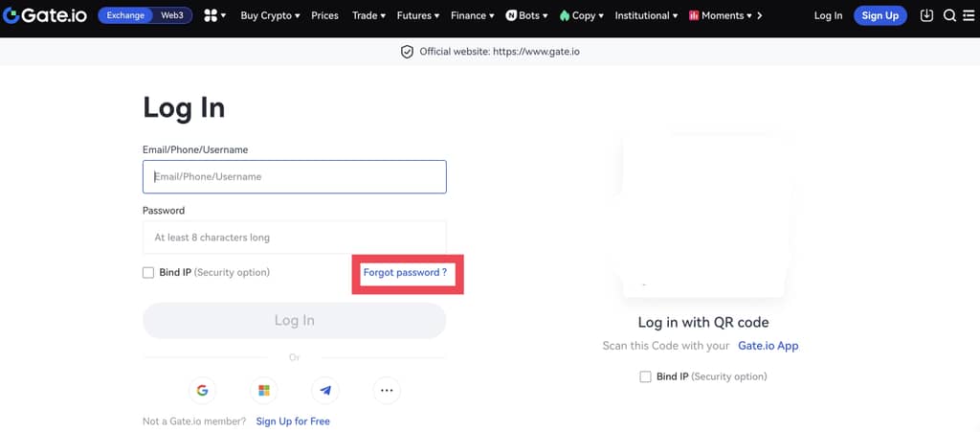
Task: Open the Institutional dropdown
Action: pyautogui.click(x=645, y=15)
